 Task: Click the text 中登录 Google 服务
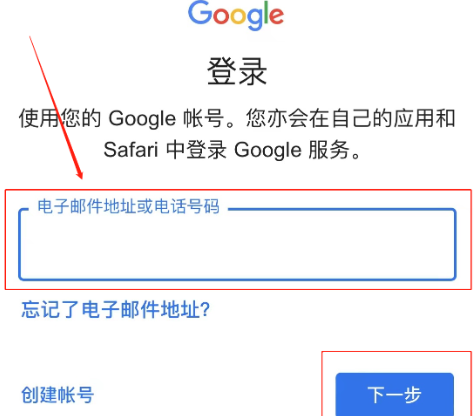(257, 150)
